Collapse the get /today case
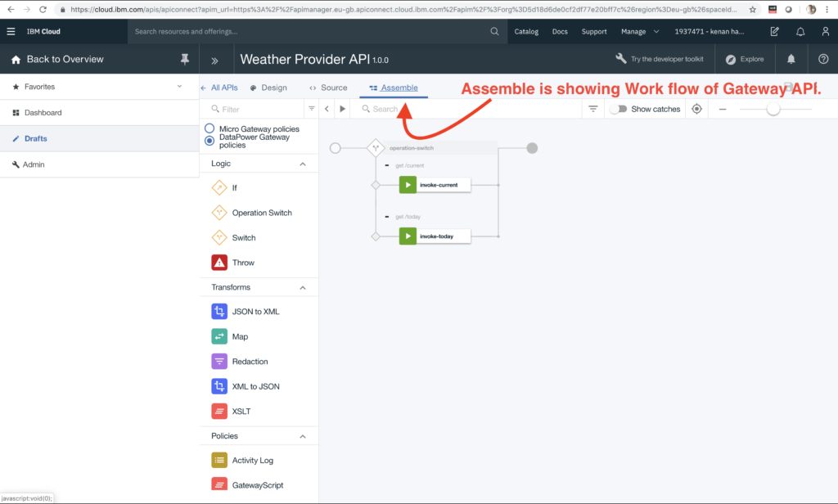The height and width of the screenshot is (504, 838). coord(387,217)
